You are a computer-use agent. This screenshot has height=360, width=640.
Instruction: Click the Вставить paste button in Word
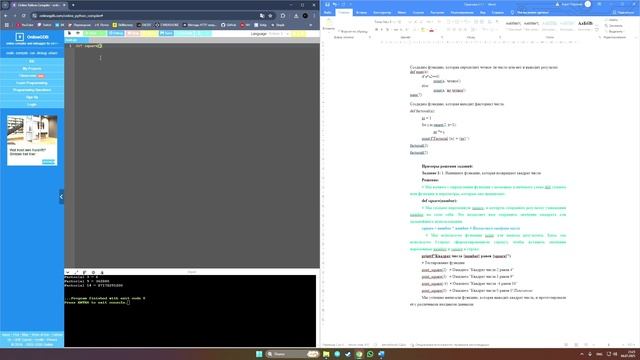(329, 24)
